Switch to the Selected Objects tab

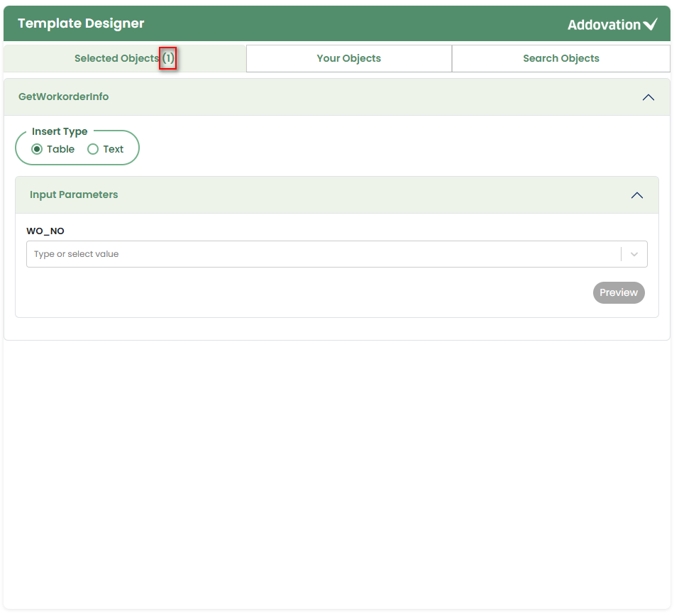click(x=116, y=58)
